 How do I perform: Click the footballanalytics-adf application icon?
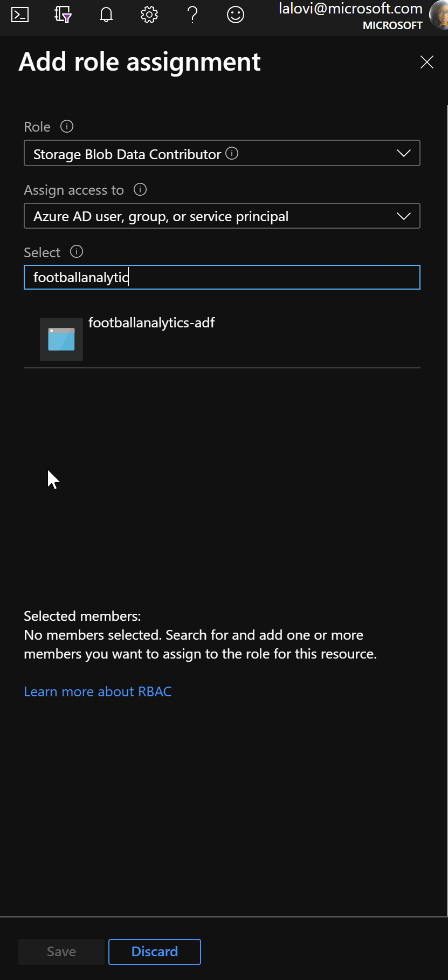61,339
